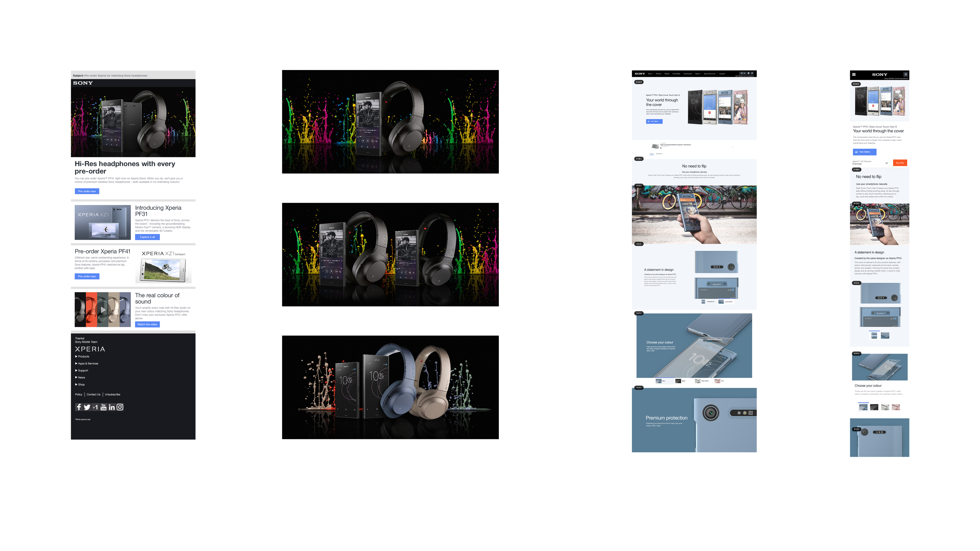Open the hamburger menu on mobile Sony page
This screenshot has height=551, width=980.
click(x=854, y=74)
